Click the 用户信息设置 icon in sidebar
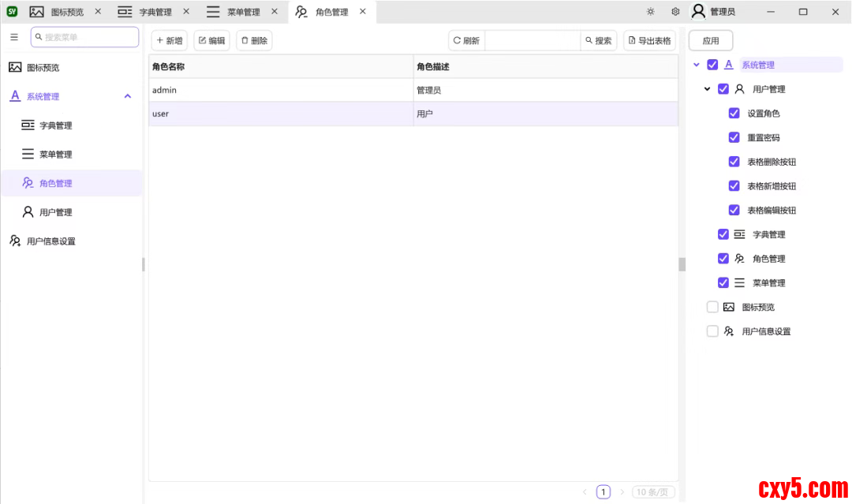Viewport: 852px width, 504px height. [15, 241]
